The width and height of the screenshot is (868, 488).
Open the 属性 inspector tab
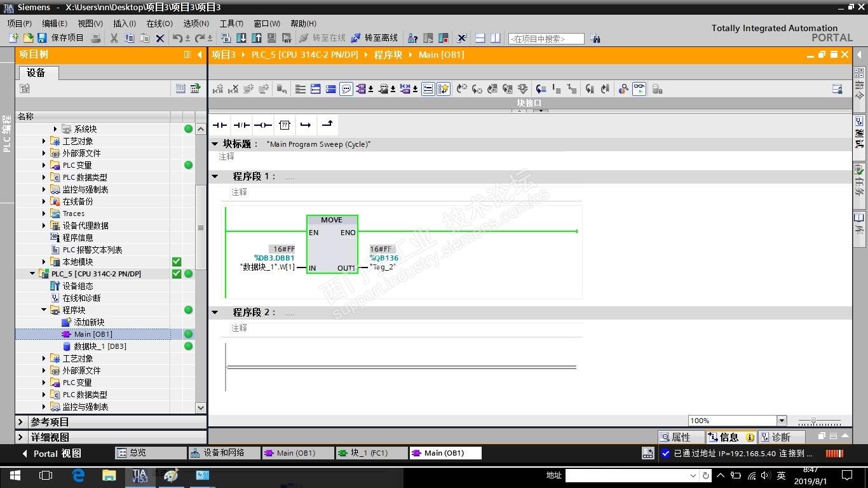tap(681, 437)
